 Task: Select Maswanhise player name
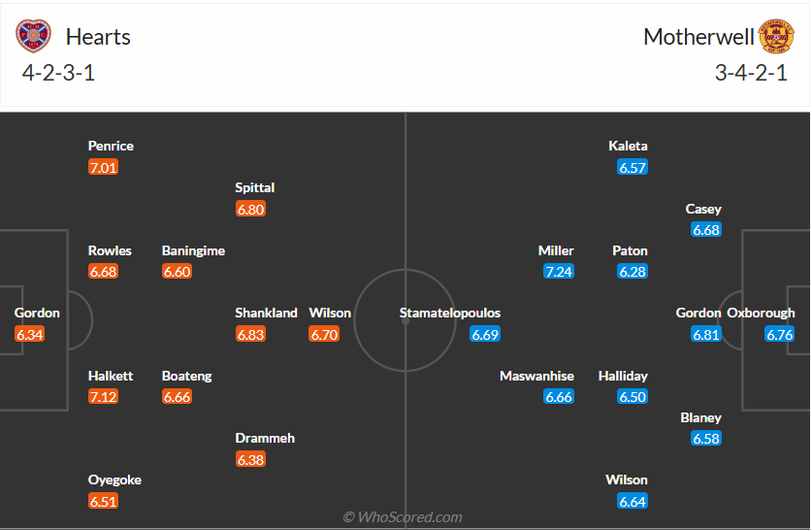click(536, 376)
